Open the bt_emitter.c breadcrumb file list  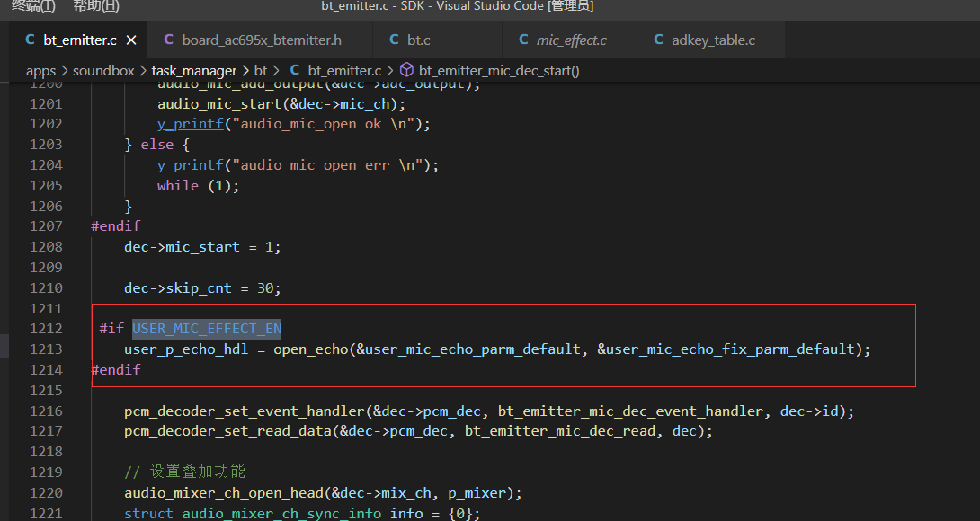(x=344, y=71)
